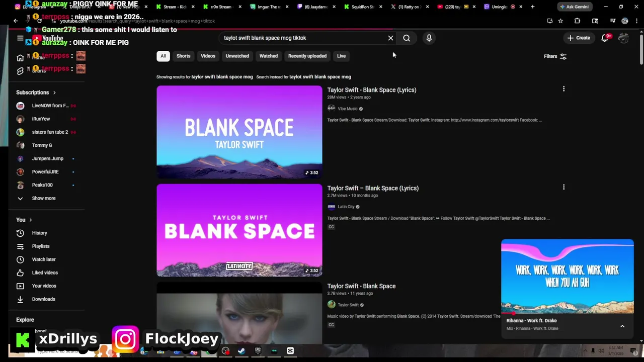Select the Videos filter chip
This screenshot has height=362, width=644.
click(208, 56)
